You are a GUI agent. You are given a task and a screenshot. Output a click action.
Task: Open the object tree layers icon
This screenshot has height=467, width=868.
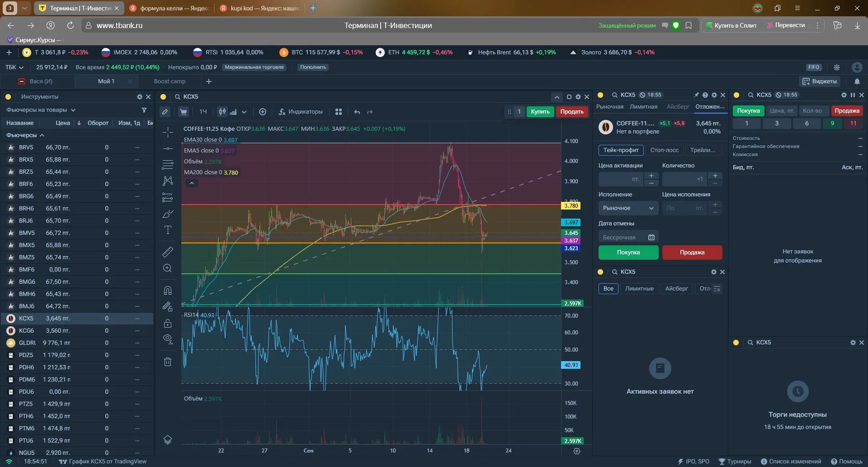tap(168, 439)
